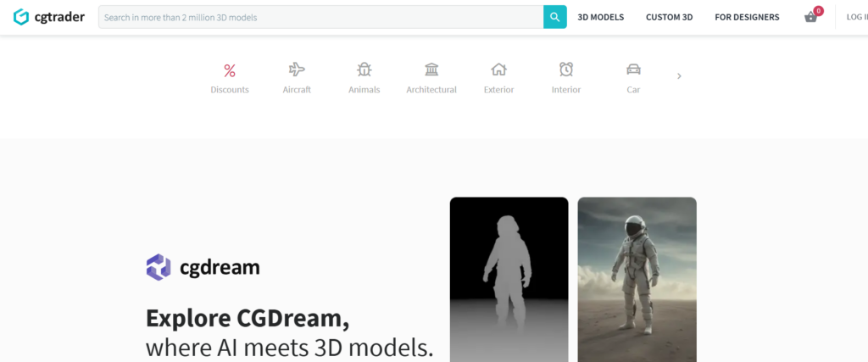Select the Animals category icon
Viewport: 868px width, 362px height.
tap(364, 70)
